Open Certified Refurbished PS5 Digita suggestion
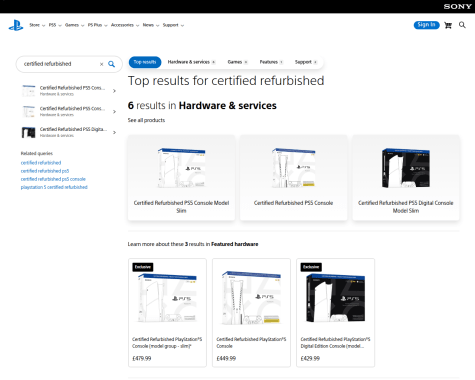 pyautogui.click(x=69, y=132)
